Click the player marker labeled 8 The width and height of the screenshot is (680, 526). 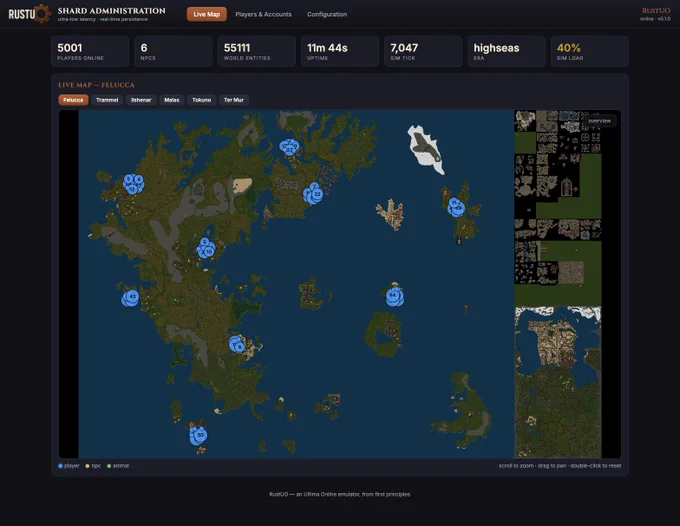[x=239, y=347]
